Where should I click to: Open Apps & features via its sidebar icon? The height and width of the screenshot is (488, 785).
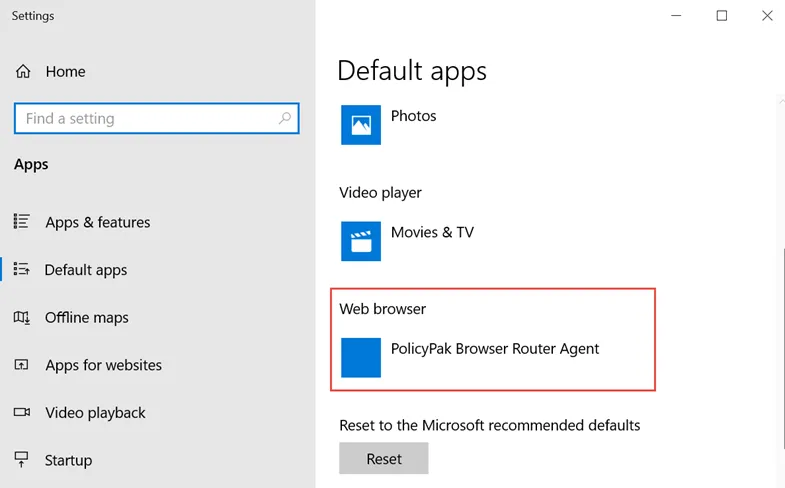point(22,222)
